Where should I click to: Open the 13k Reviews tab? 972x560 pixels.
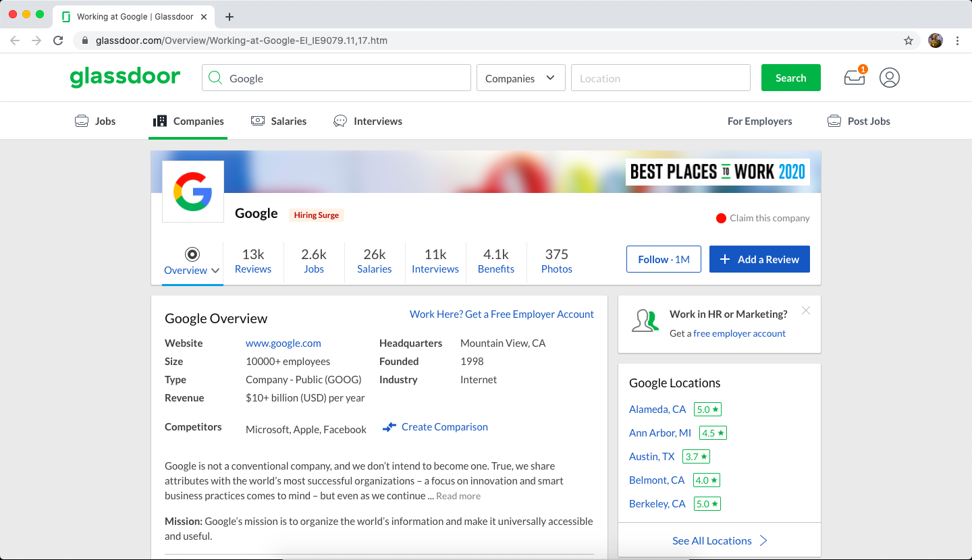[x=253, y=260]
